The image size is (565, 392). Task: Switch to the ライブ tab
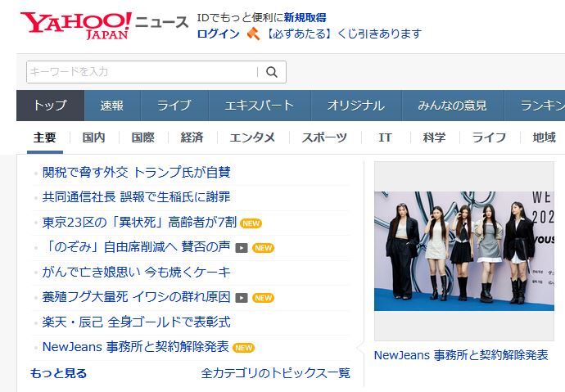point(174,106)
